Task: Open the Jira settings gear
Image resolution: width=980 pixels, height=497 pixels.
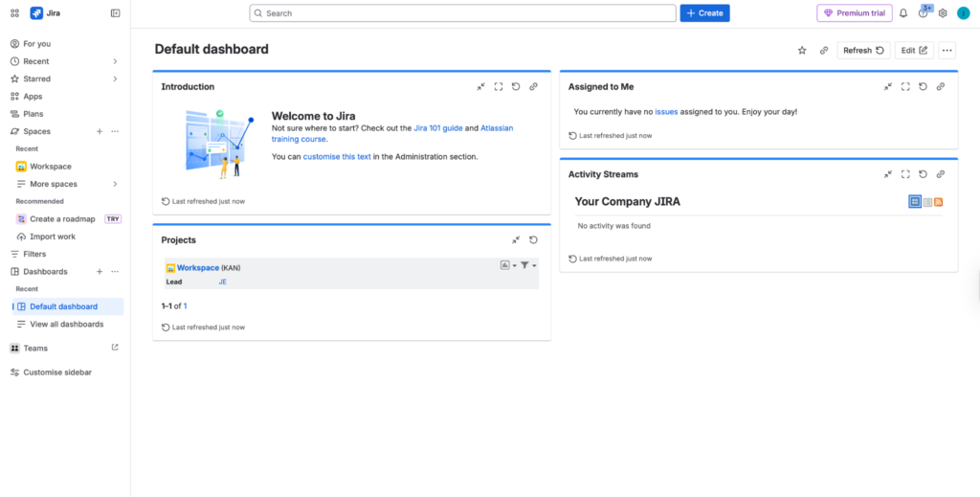Action: click(943, 13)
